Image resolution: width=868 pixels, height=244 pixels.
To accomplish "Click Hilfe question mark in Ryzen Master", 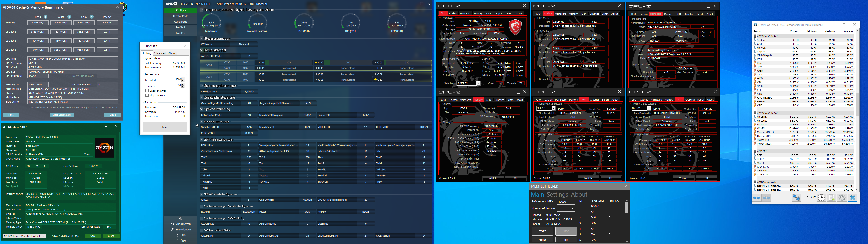I will coord(177,235).
